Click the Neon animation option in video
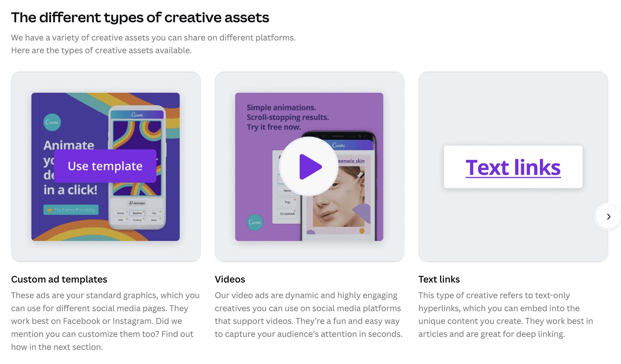 tap(287, 190)
